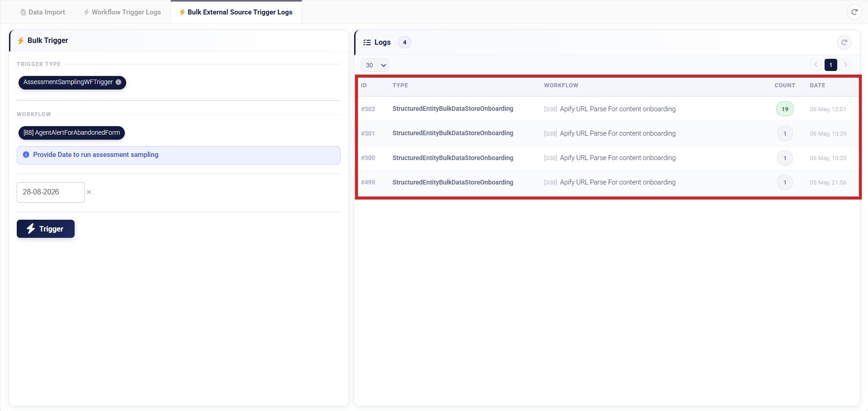
Task: Click Provide Date to run assessment sampling notice
Action: pos(179,155)
